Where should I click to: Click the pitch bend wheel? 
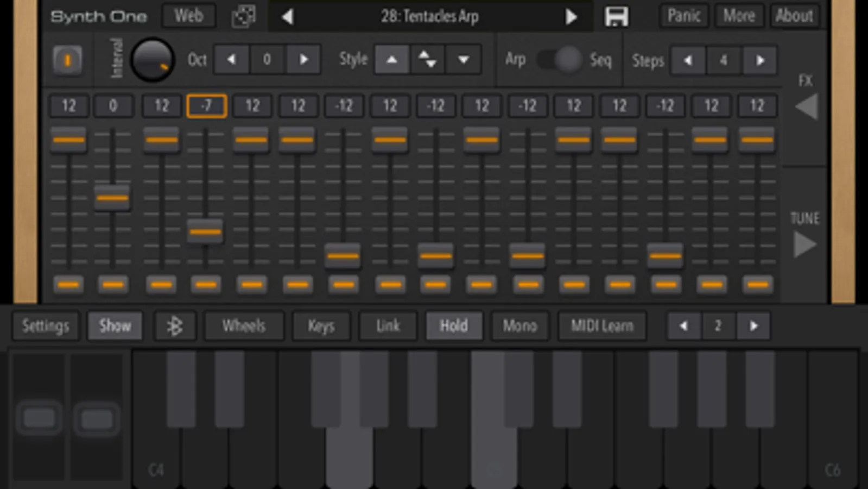click(x=39, y=417)
